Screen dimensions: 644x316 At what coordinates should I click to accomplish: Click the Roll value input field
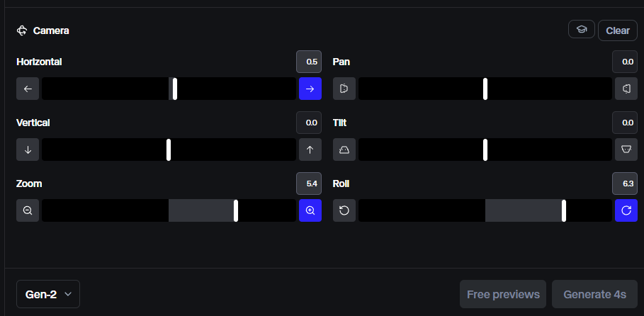pos(625,184)
